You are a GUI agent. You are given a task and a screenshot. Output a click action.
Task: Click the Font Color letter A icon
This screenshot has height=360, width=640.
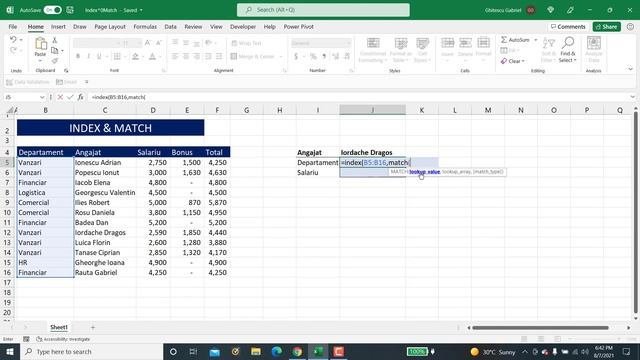pyautogui.click(x=152, y=56)
